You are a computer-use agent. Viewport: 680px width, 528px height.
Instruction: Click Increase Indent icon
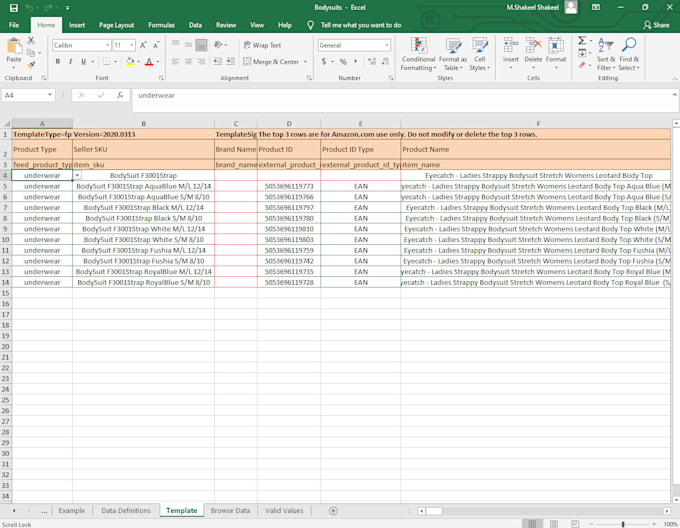point(231,62)
